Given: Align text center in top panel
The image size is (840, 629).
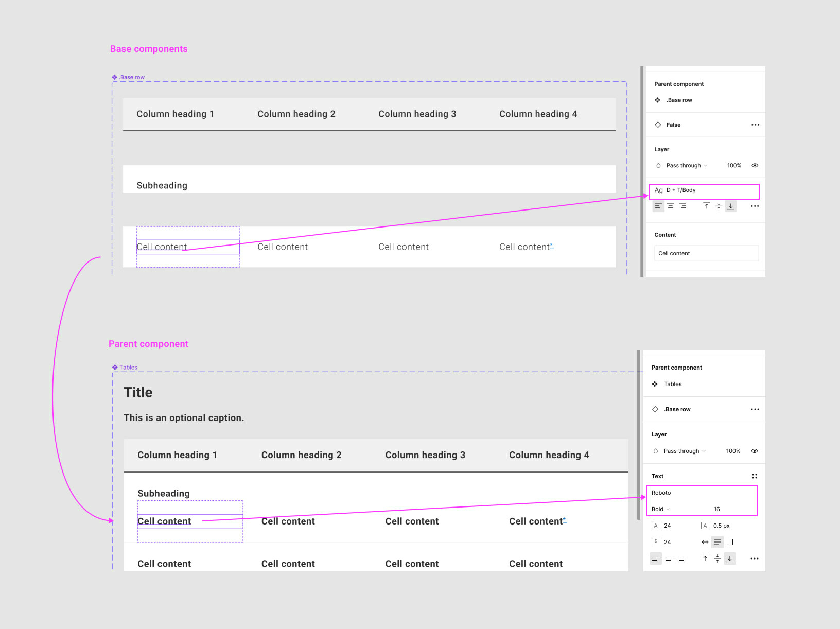Looking at the screenshot, I should [671, 206].
